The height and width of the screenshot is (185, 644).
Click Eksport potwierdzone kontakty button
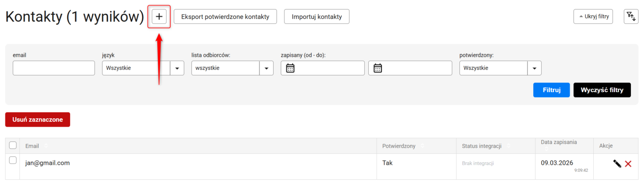(x=225, y=16)
